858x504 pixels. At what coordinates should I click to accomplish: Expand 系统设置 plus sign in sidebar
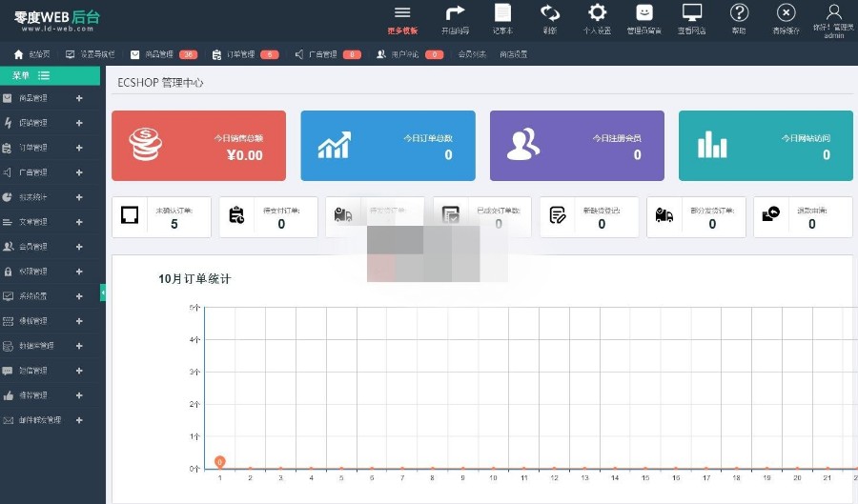pyautogui.click(x=79, y=296)
